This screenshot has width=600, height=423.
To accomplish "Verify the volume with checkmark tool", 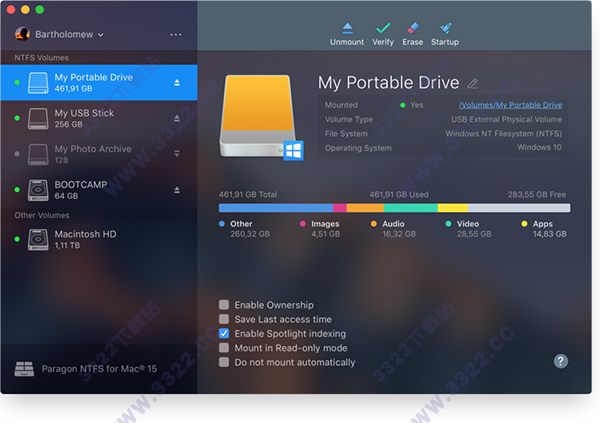I will coord(383,34).
